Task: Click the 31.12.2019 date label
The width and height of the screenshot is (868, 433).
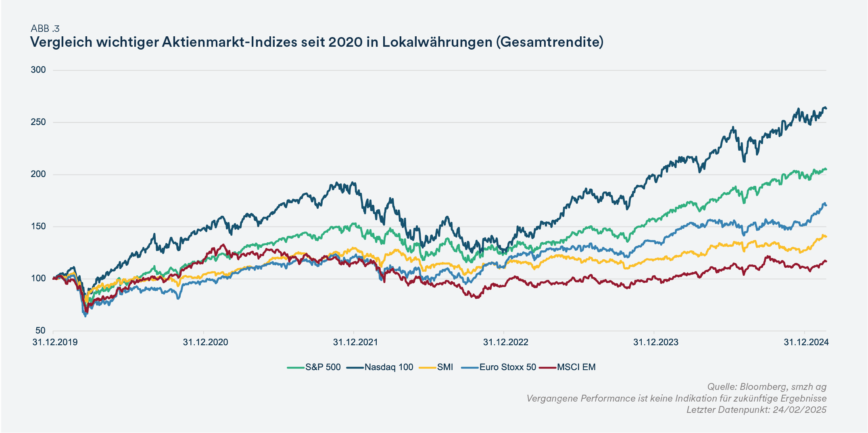Action: 55,342
